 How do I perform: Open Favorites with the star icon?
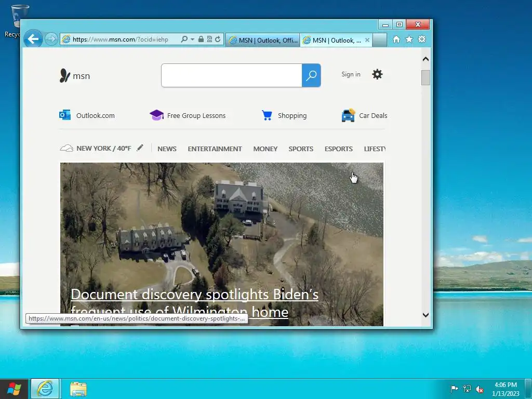pos(409,39)
